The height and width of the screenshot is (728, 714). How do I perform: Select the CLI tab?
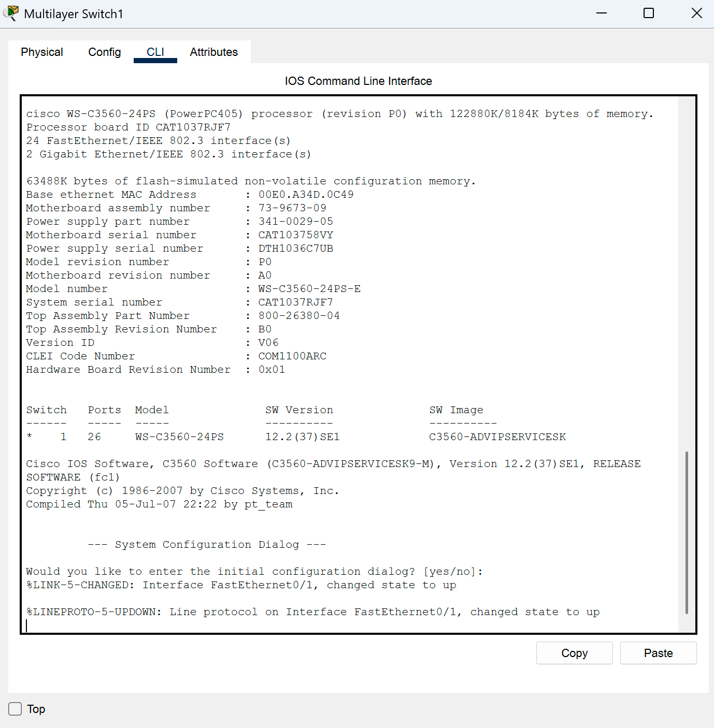point(155,52)
